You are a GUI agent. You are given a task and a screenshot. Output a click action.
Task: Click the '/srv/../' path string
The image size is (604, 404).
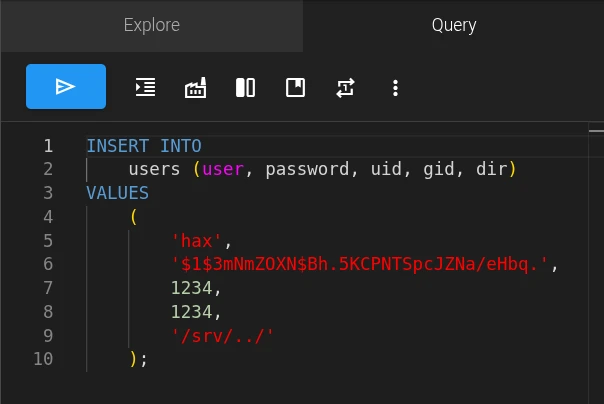point(222,336)
